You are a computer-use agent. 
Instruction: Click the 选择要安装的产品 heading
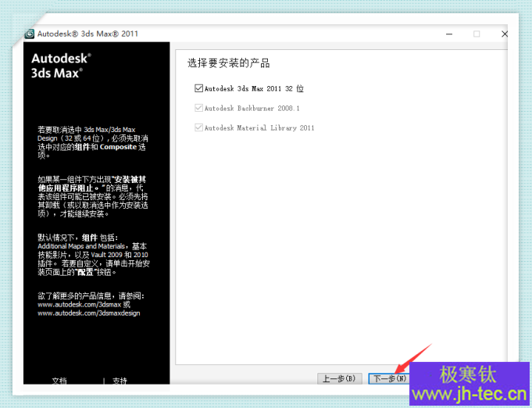[x=229, y=63]
